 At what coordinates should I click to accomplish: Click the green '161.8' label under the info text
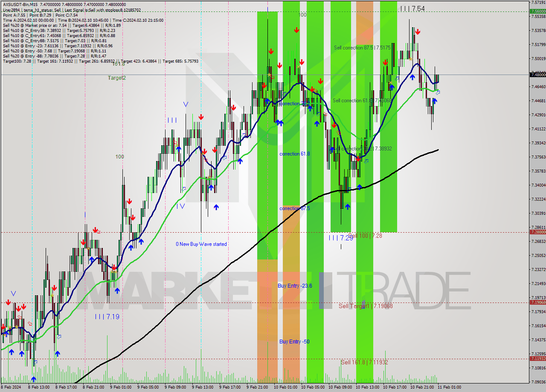point(119,64)
